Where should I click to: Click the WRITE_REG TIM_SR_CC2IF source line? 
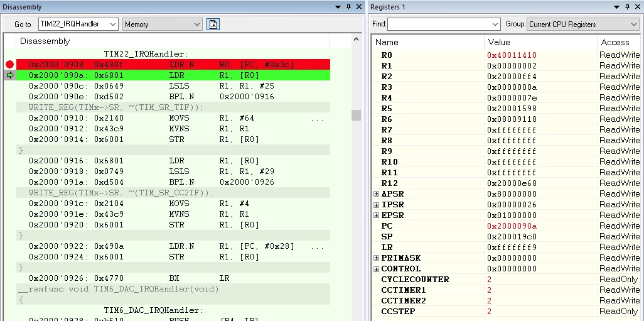(173, 193)
